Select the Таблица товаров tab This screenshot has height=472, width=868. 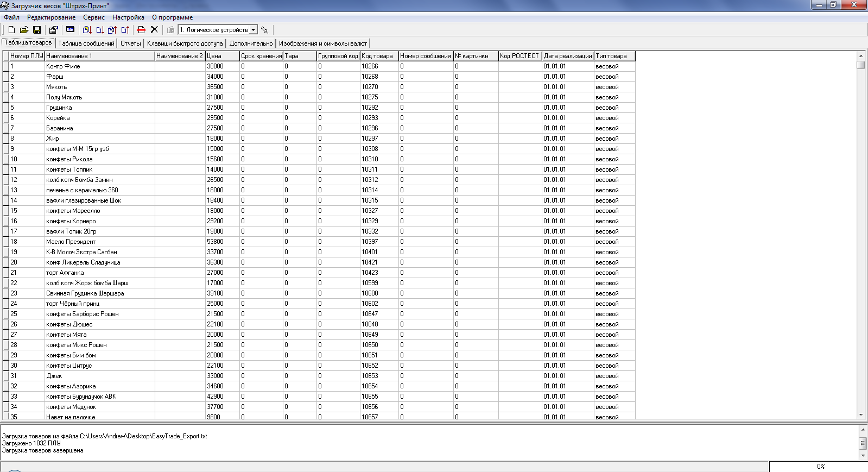pos(28,42)
